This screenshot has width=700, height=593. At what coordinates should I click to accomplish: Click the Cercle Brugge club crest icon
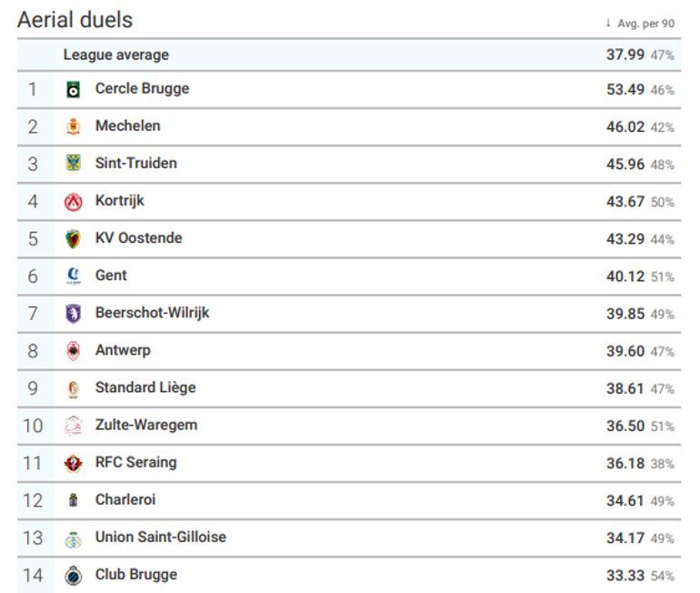74,90
